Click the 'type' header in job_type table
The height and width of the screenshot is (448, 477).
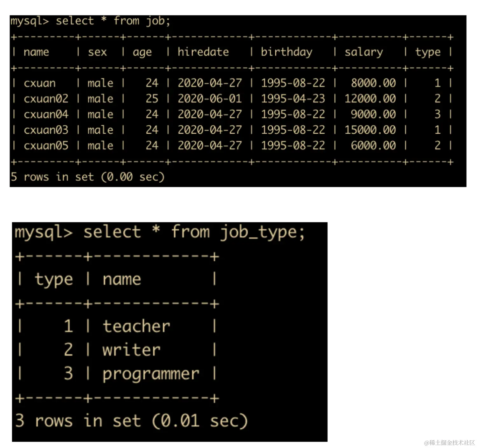pos(54,280)
